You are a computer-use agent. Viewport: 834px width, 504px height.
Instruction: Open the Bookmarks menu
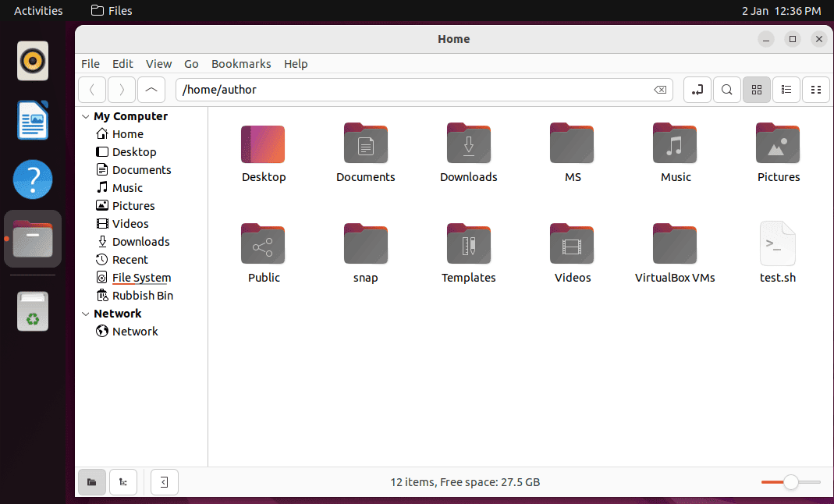(241, 63)
